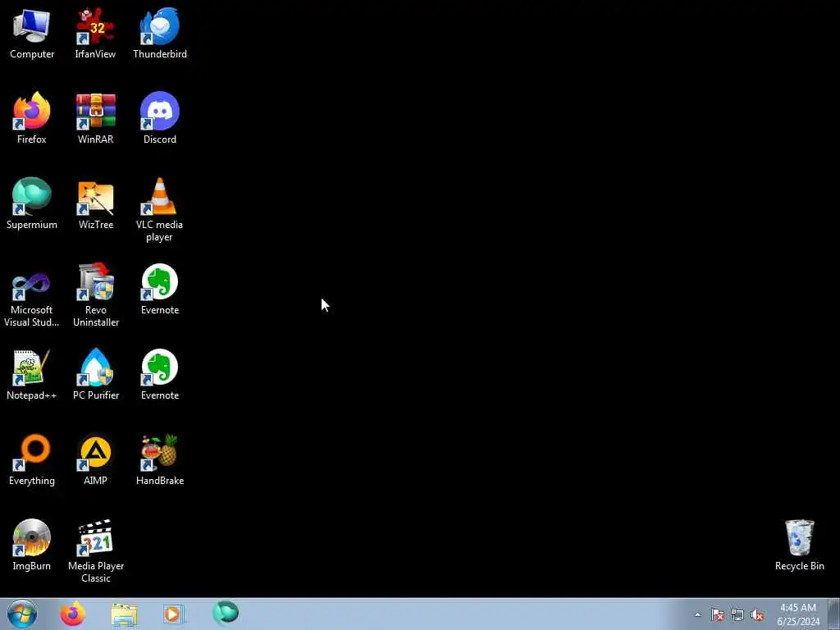
Task: Select the ImgBurn desktop shortcut
Action: pos(32,545)
